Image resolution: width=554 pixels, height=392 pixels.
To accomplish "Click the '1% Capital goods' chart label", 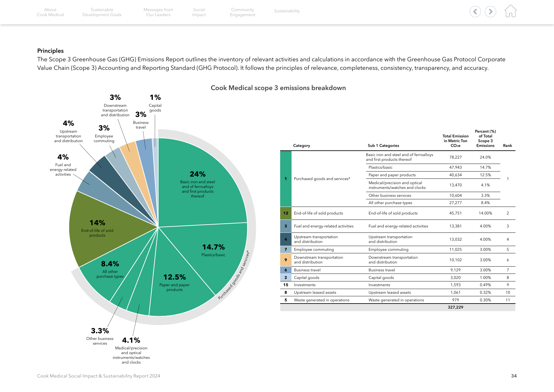I will (155, 103).
